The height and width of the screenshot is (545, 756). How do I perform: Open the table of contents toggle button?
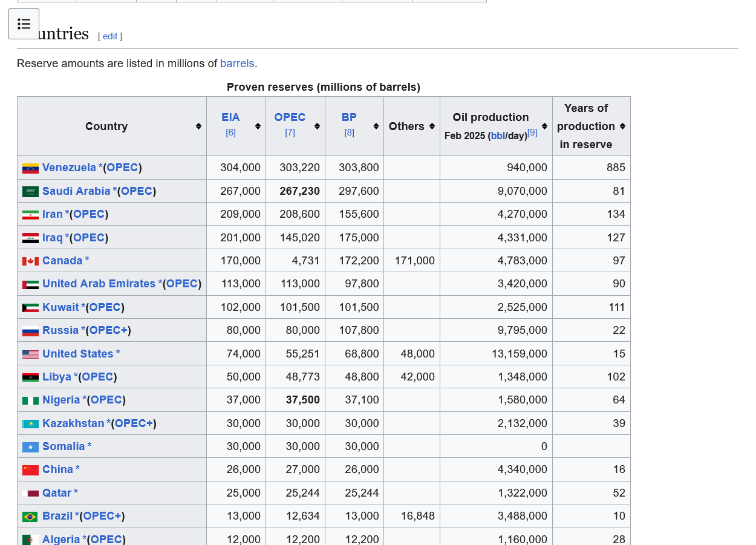[24, 24]
